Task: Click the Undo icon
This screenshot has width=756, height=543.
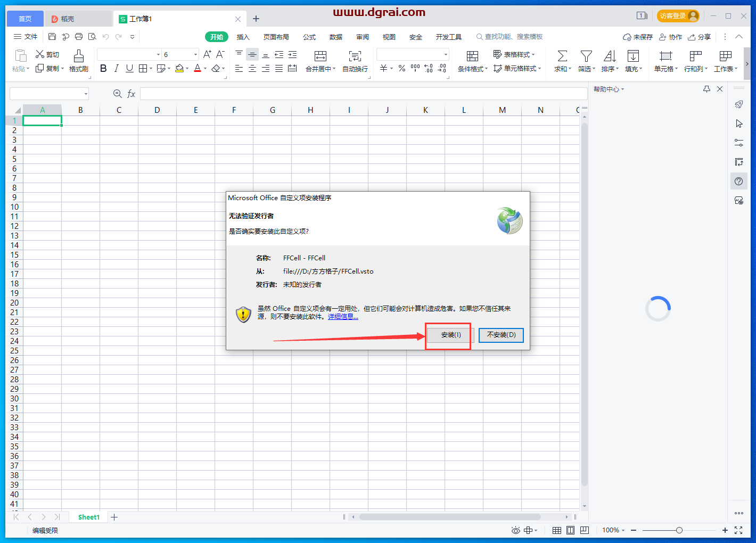Action: coord(105,37)
